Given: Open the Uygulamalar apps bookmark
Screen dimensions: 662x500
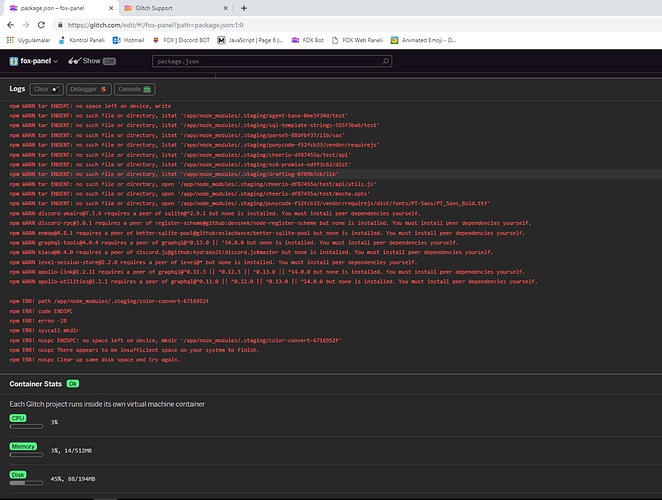Looking at the screenshot, I should pyautogui.click(x=28, y=40).
